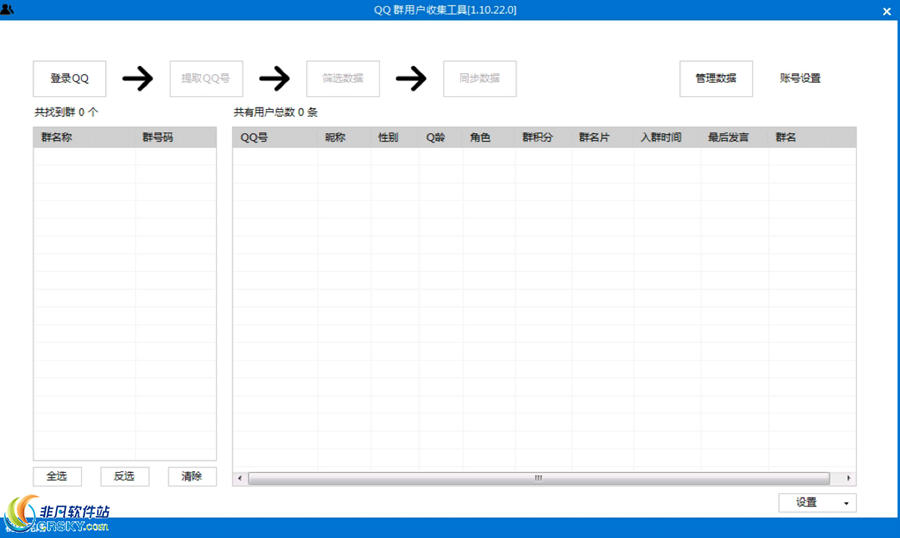
Task: Sort by 入群时间 column header
Action: point(666,138)
